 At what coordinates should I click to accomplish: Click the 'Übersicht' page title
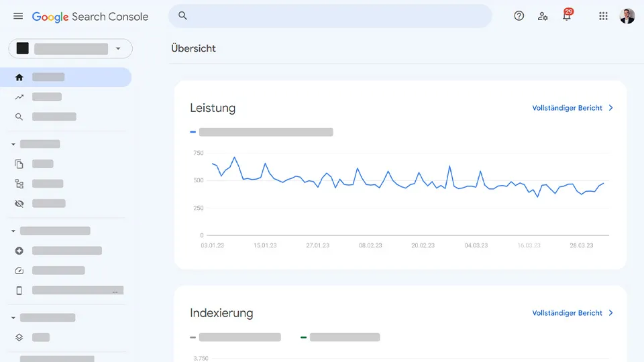193,48
